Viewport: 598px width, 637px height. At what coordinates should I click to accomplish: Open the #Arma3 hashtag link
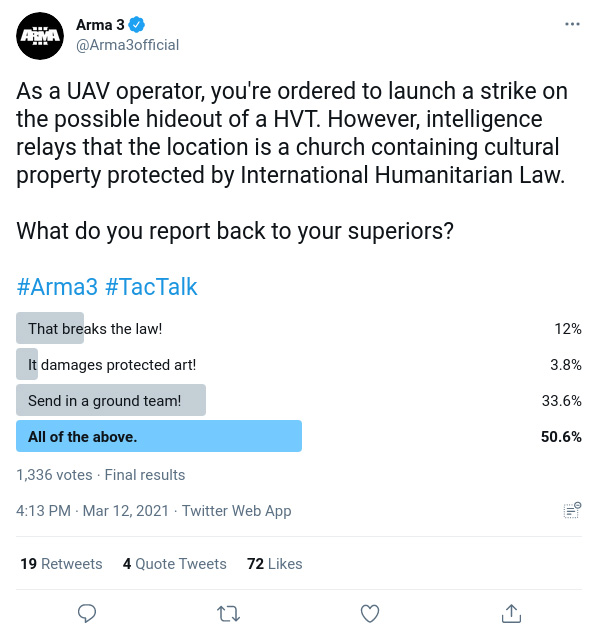tap(57, 286)
